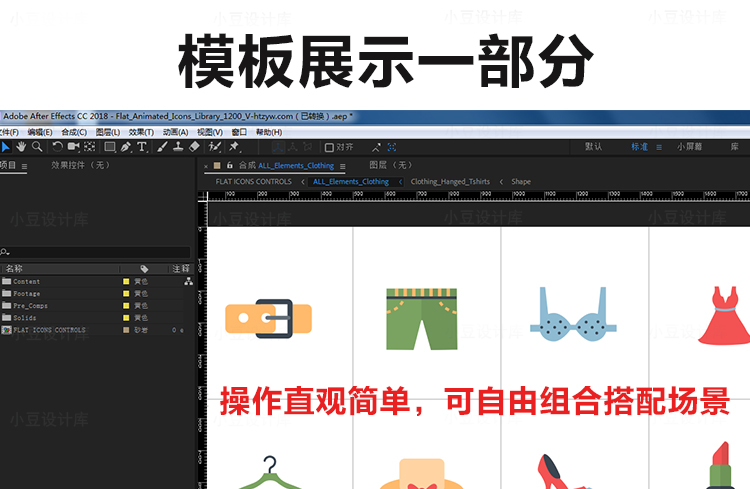750x489 pixels.
Task: Expand the Content folder
Action: [x=6, y=281]
